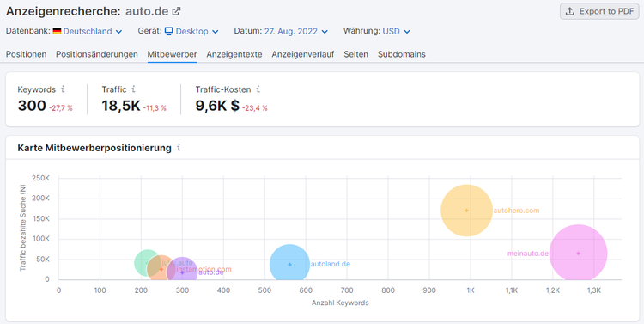Click the Traffic value 18,5K
This screenshot has height=324, width=644.
click(x=121, y=106)
